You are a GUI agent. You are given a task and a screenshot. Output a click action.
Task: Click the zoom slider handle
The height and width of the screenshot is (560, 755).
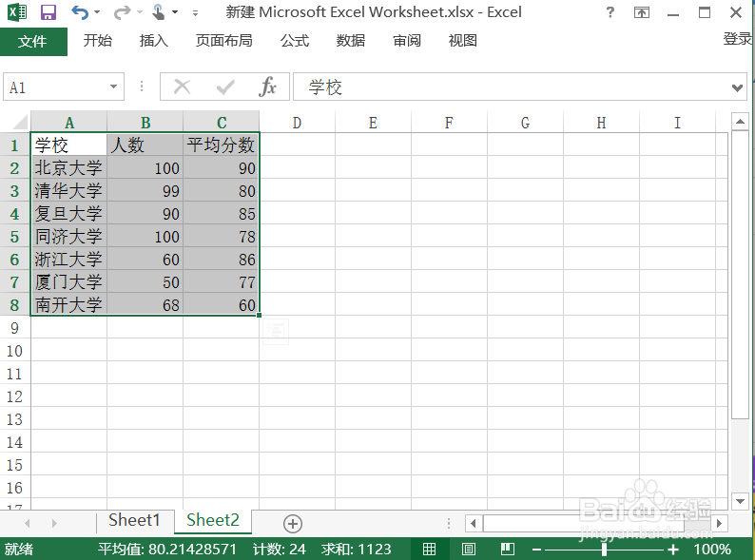[x=604, y=550]
